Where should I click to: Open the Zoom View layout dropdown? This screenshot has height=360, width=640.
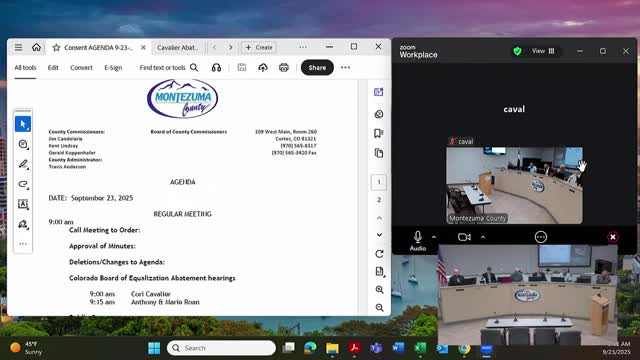coord(543,51)
